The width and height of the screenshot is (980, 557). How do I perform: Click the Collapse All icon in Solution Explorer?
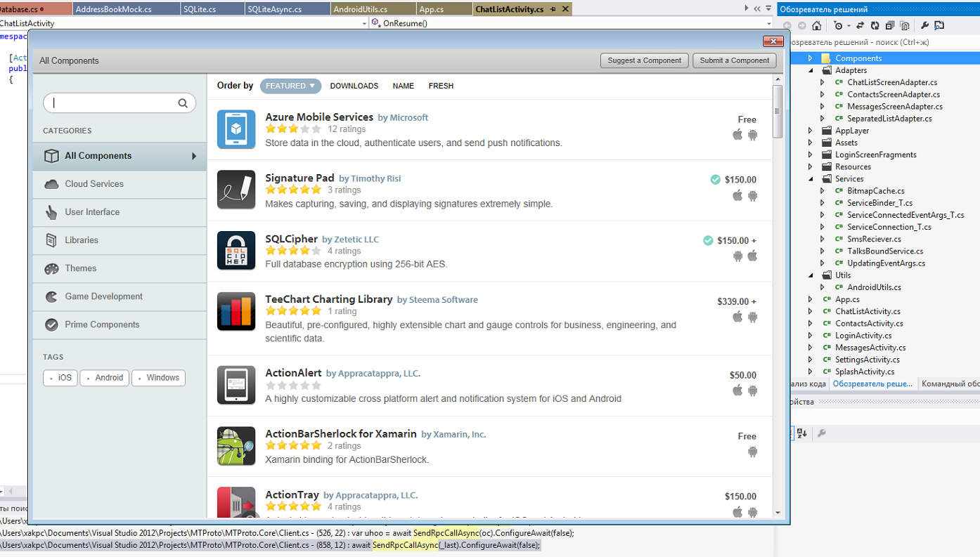(x=889, y=25)
